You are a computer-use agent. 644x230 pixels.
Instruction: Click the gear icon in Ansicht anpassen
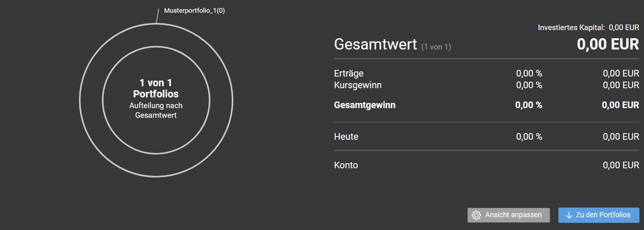[x=476, y=215]
